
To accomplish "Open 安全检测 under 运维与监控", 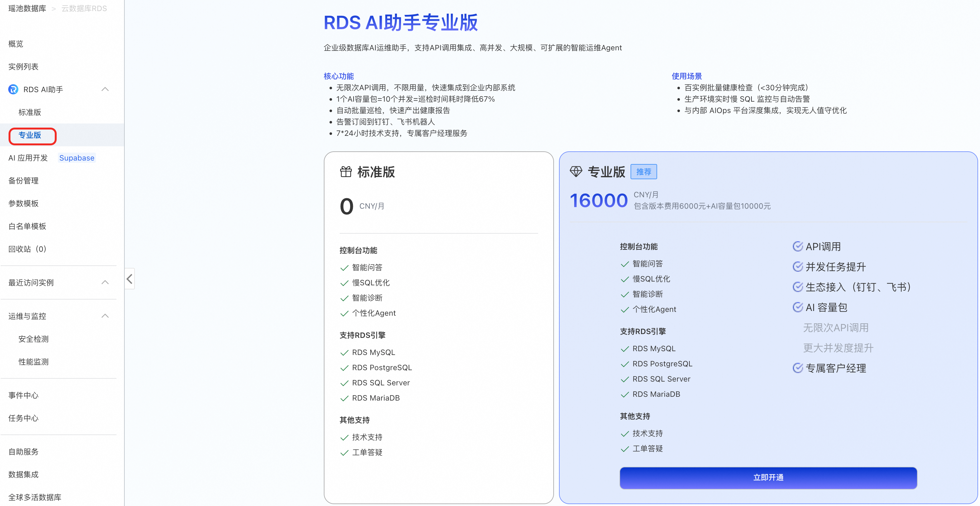I will coord(34,339).
